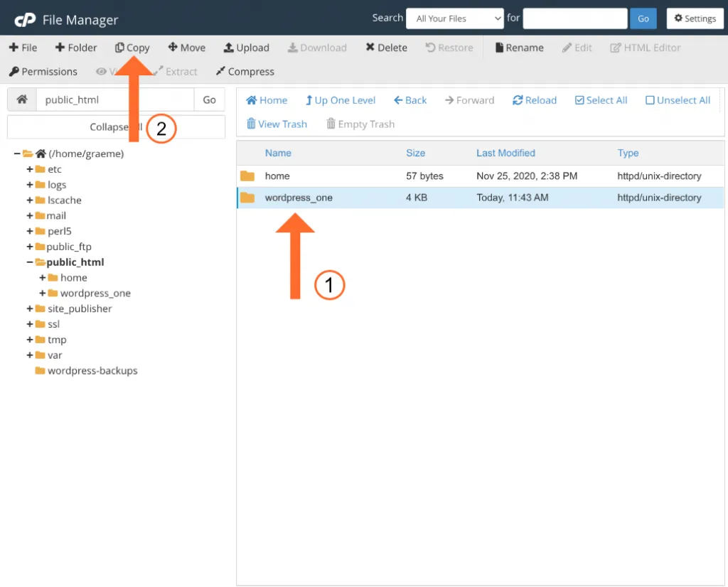Screen dimensions: 728x587
Task: Click the Forward navigation link
Action: 469,100
